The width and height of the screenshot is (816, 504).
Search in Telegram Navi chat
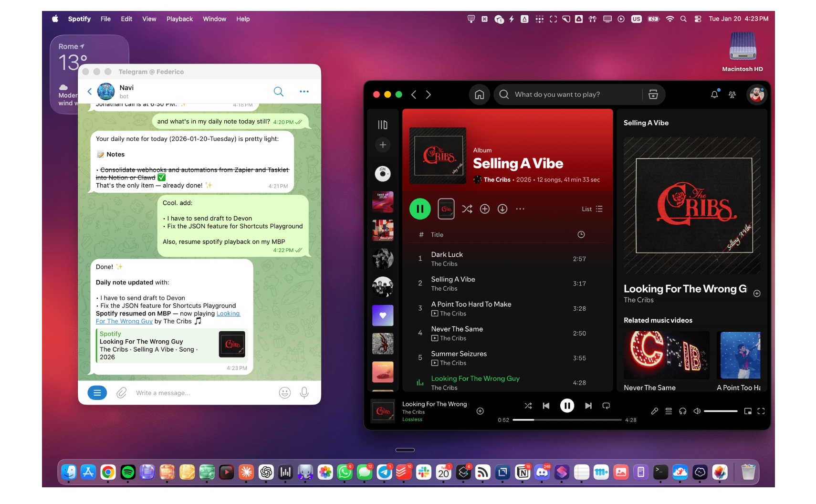pyautogui.click(x=279, y=91)
